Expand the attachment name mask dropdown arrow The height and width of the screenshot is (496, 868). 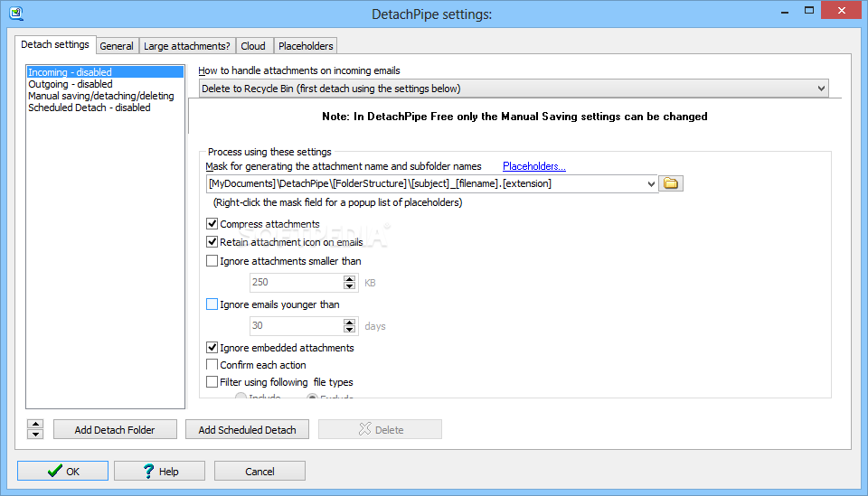tap(651, 183)
